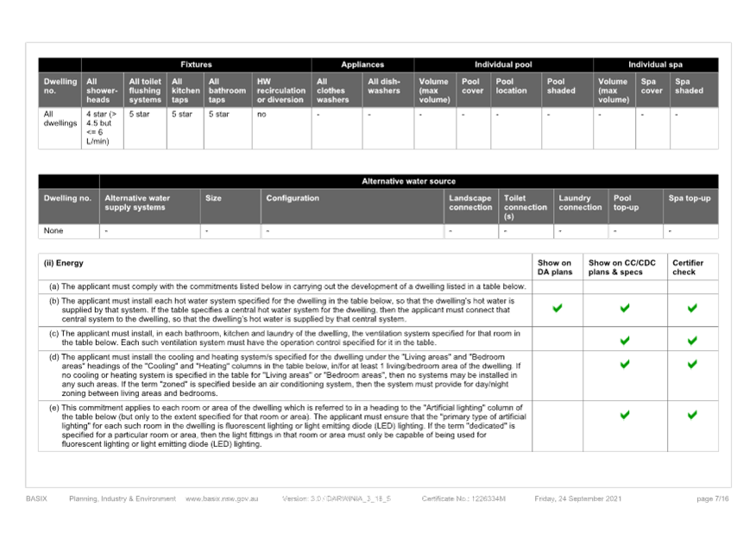This screenshot has height=533, width=756.
Task: Click the CC/CDC tick in the cooling/heating row
Action: click(x=625, y=365)
